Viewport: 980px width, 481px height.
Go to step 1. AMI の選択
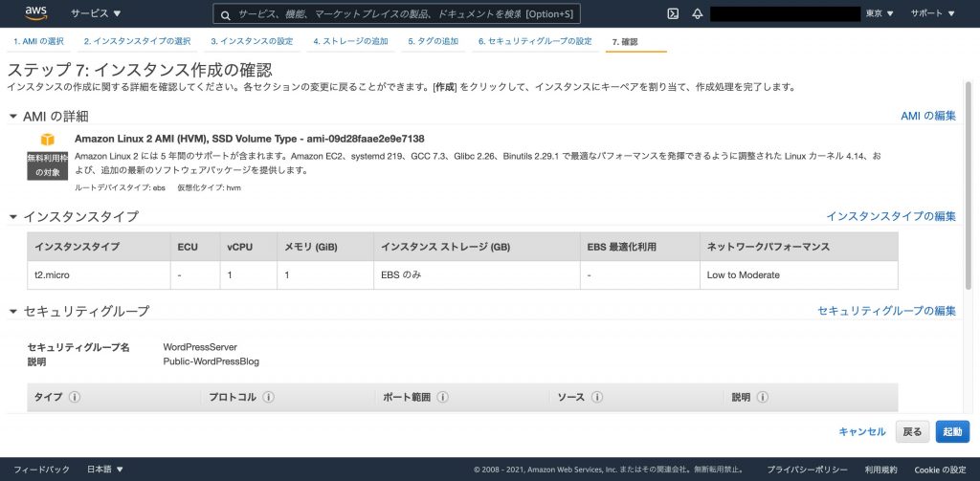tap(38, 41)
